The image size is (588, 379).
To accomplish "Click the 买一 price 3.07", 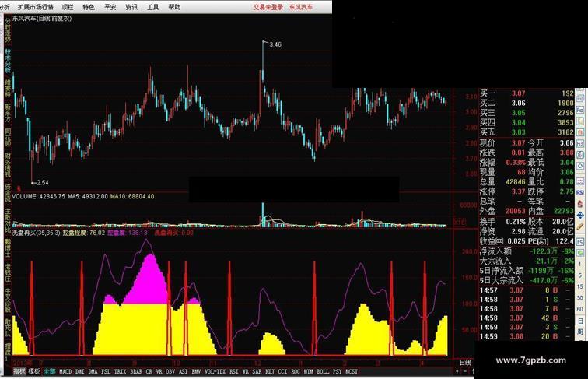I will [x=519, y=93].
